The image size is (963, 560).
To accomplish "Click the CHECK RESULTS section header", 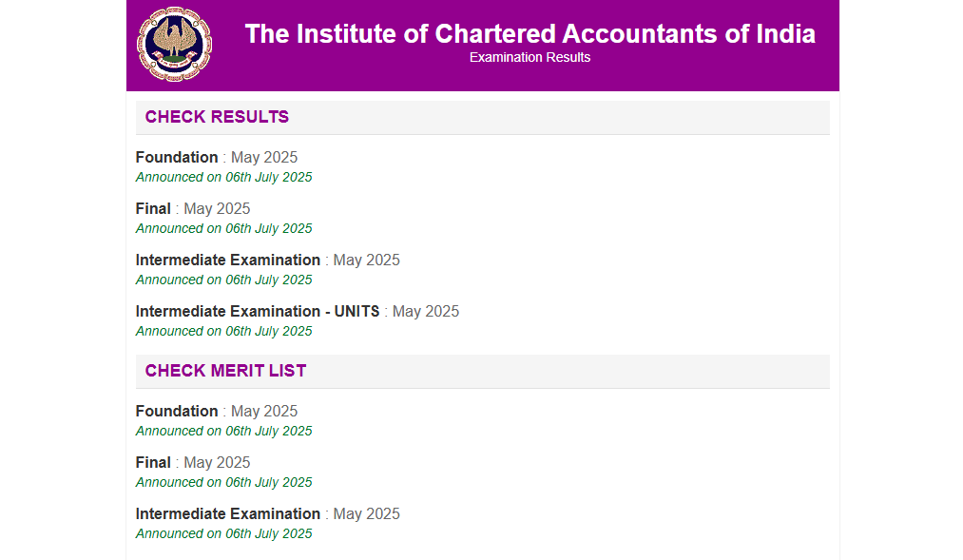I will coord(216,117).
